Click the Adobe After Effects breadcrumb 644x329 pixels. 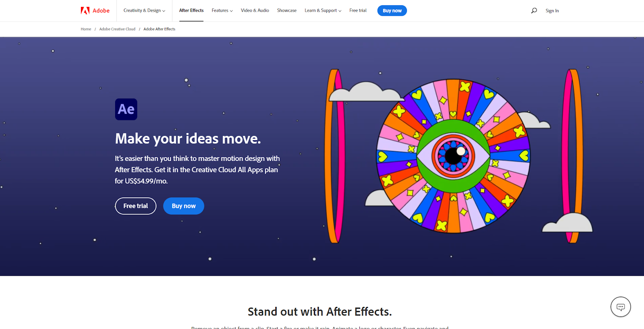tap(159, 29)
